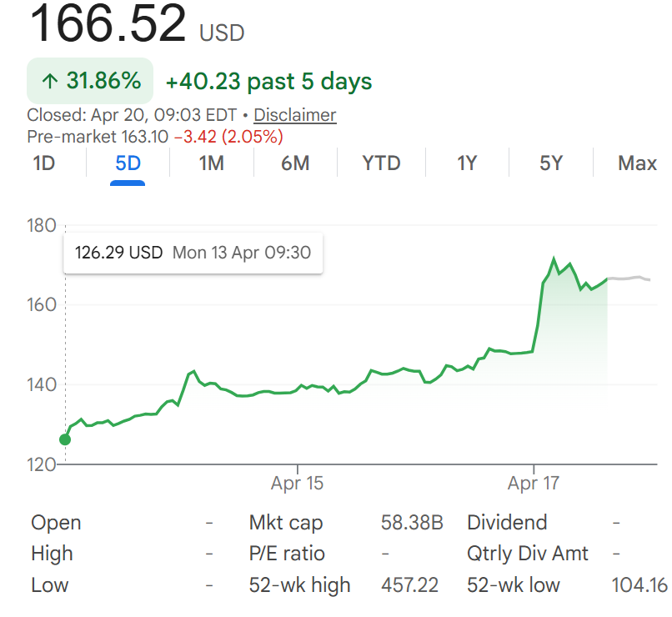Image resolution: width=672 pixels, height=617 pixels.
Task: Select the 5D time range tab
Action: coord(128,163)
